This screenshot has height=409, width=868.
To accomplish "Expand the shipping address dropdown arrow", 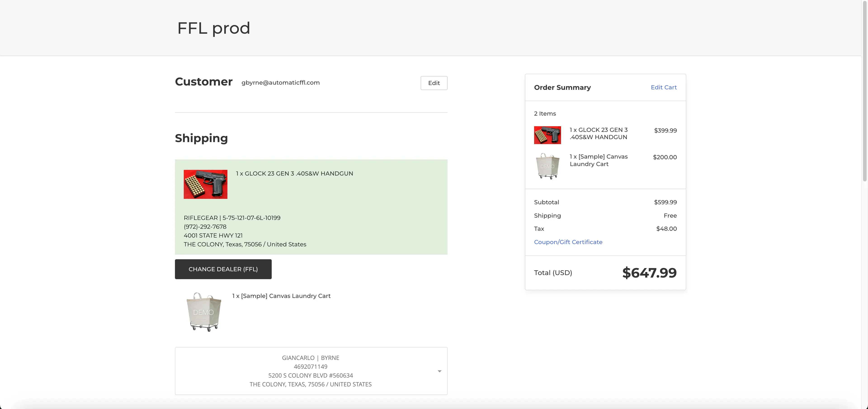I will tap(439, 371).
